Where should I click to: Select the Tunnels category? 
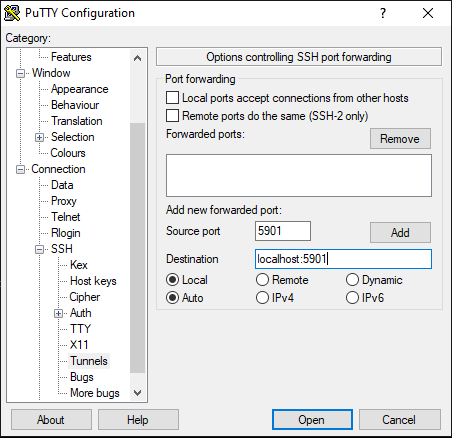89,361
